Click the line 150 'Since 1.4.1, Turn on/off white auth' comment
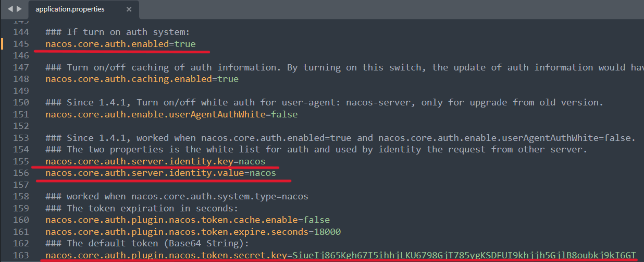644x262 pixels. [324, 103]
